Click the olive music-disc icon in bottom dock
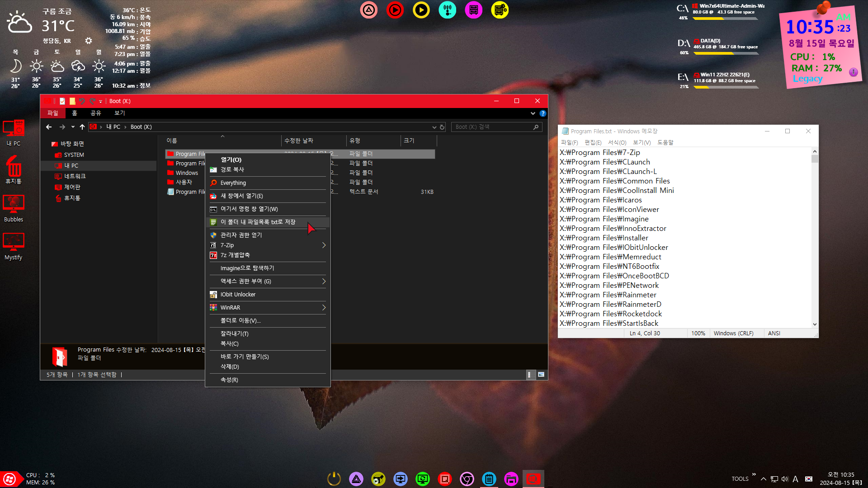 tap(378, 479)
